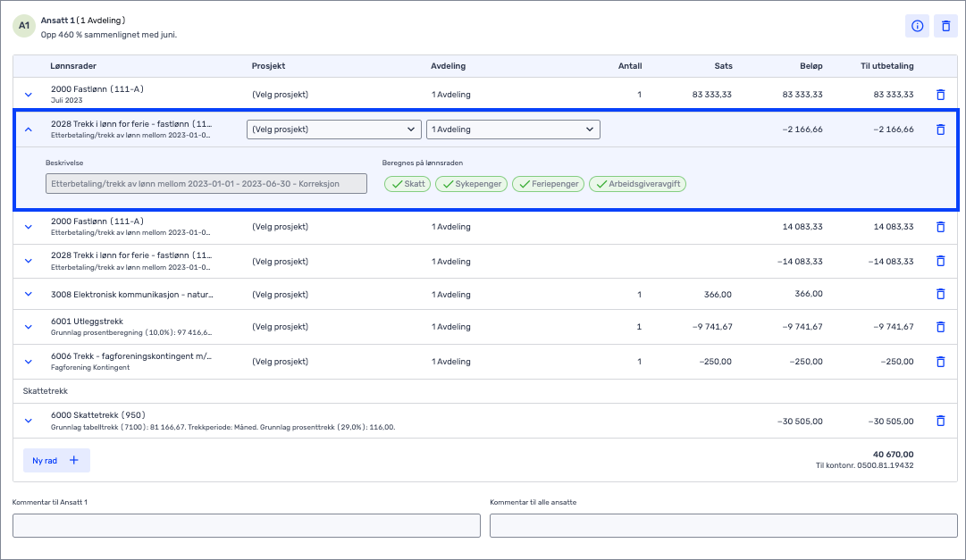Viewport: 966px width, 560px height.
Task: Click the Beløp column header
Action: (x=811, y=66)
